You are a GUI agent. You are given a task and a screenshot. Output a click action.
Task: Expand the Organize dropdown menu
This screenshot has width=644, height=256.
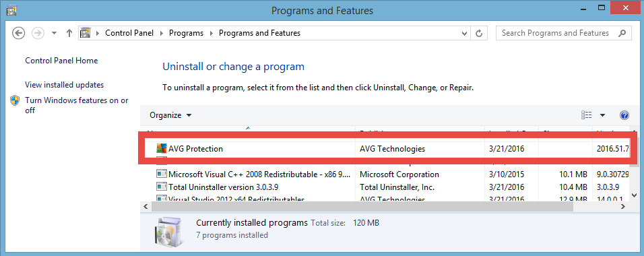(x=170, y=115)
